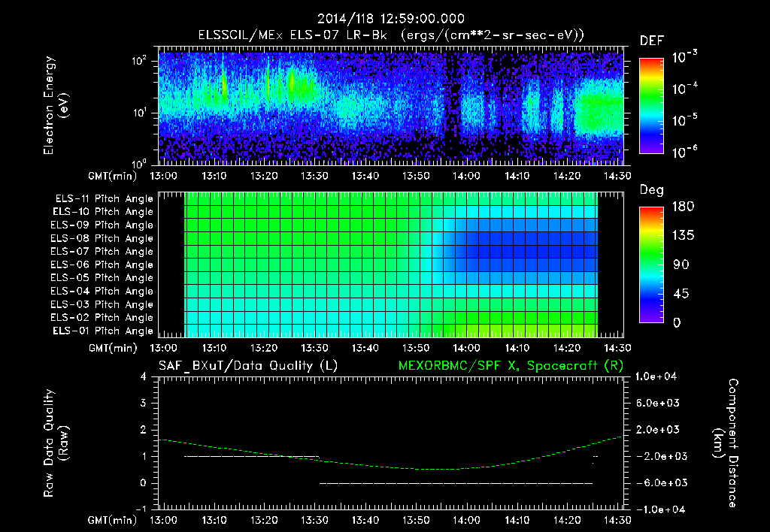770x532 pixels.
Task: Click the -1 tick on Raw Data Quality axis
Action: tap(141, 509)
